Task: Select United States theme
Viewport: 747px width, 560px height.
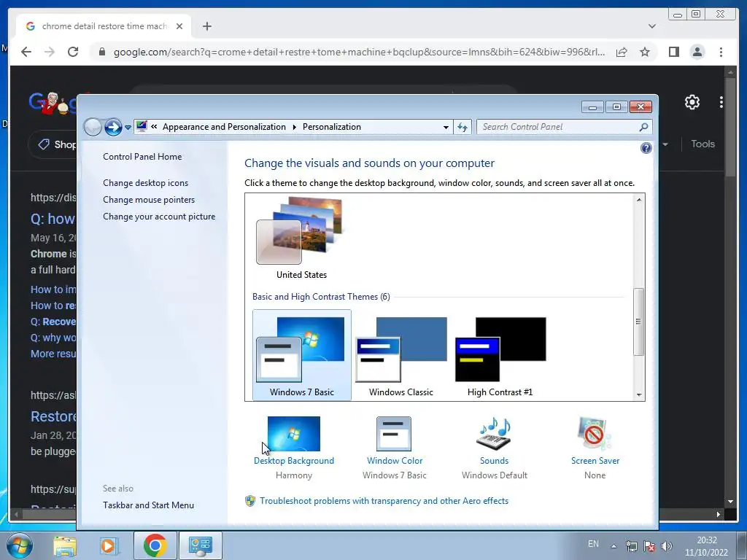Action: tap(301, 237)
